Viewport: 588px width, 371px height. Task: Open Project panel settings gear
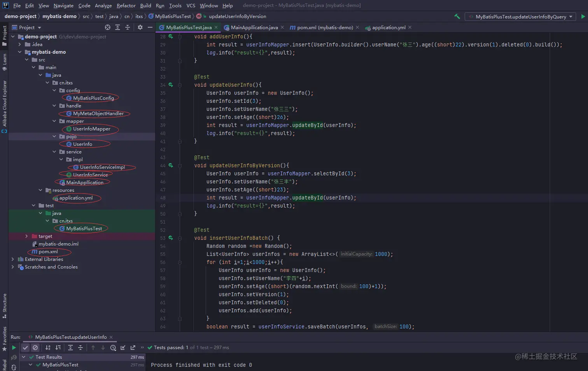click(x=140, y=27)
